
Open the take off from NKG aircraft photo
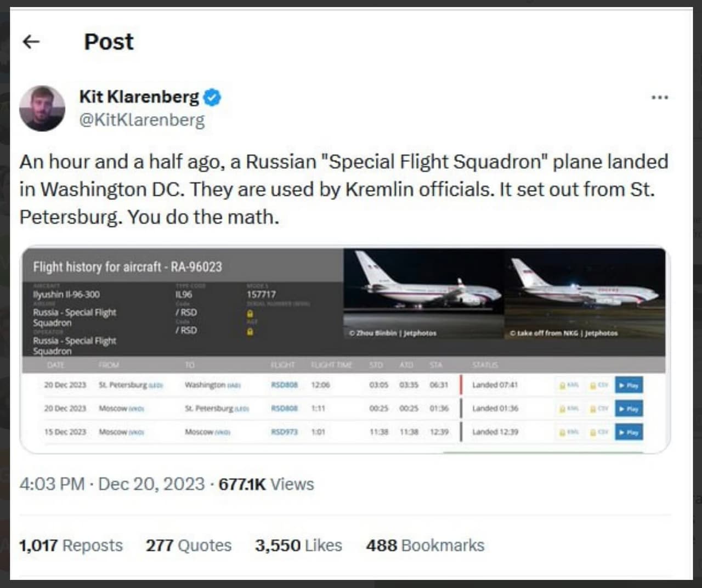(x=585, y=294)
